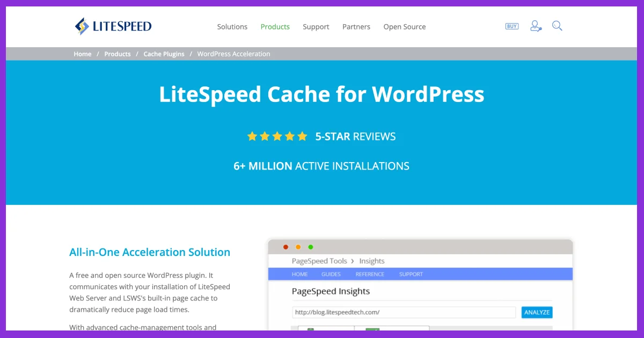644x338 pixels.
Task: Click the LiteSpeed Cache for WordPress heading
Action: 321,94
